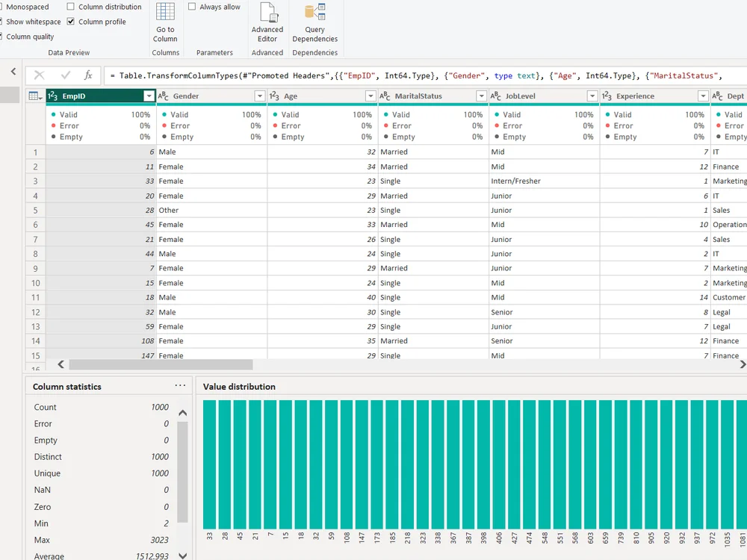This screenshot has height=560, width=747.
Task: Open Column statistics ellipsis menu
Action: [x=180, y=385]
